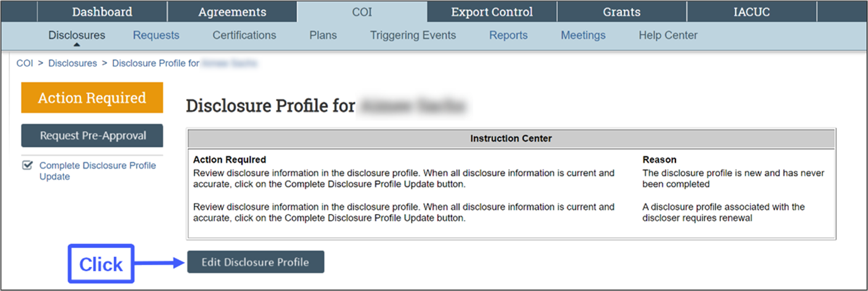The image size is (868, 291).
Task: Click the checkmark icon beside Complete Disclosure Profile Update
Action: coord(27,165)
